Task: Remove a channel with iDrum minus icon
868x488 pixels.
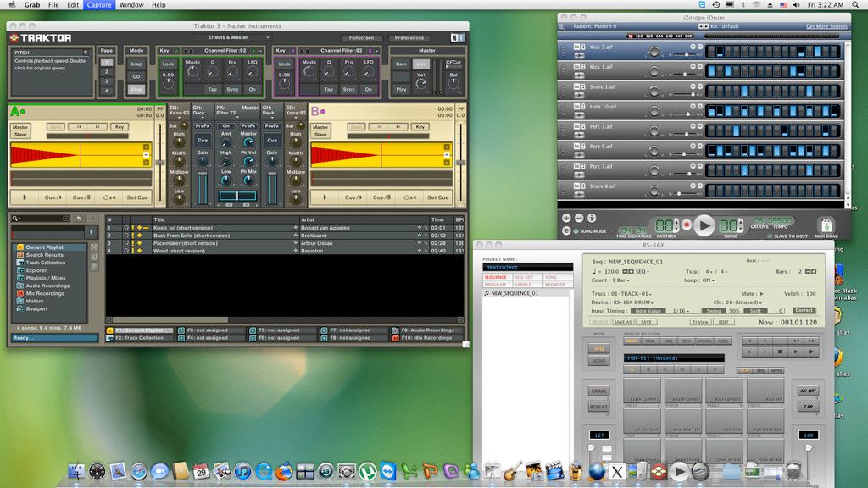Action: coord(579,218)
